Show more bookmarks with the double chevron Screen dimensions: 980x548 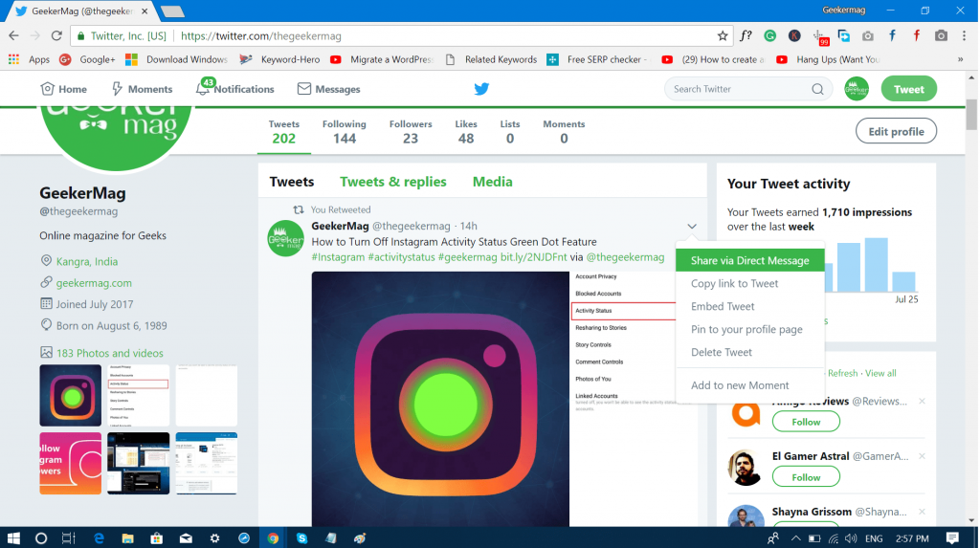(960, 59)
